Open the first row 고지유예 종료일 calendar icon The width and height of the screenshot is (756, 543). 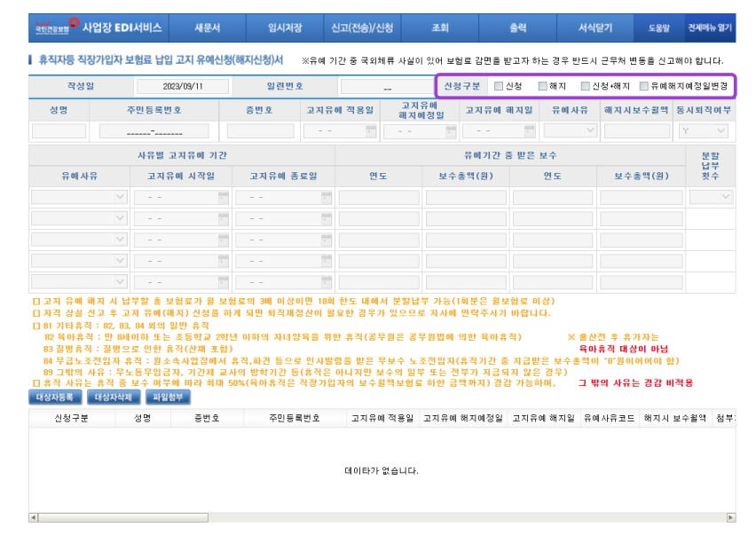(x=326, y=196)
